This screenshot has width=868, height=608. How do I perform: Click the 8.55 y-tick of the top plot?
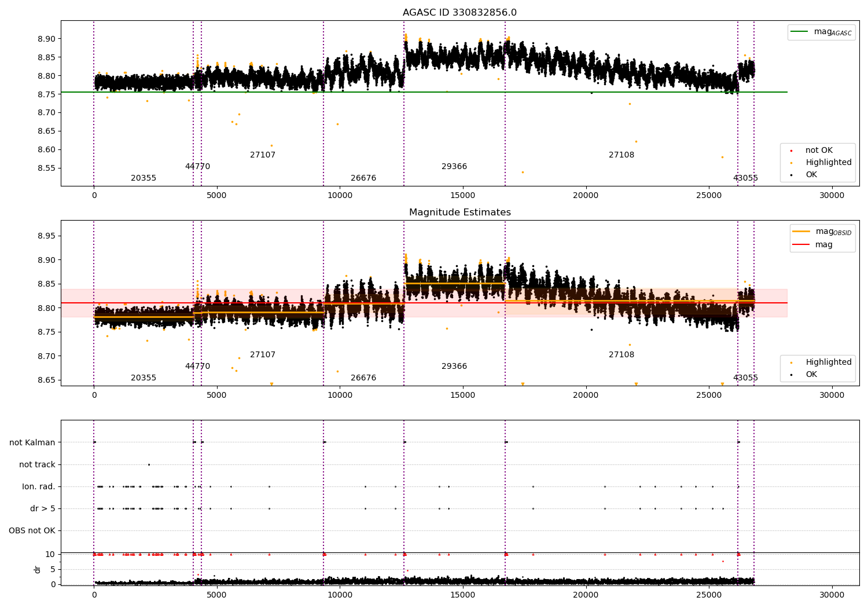(x=46, y=169)
